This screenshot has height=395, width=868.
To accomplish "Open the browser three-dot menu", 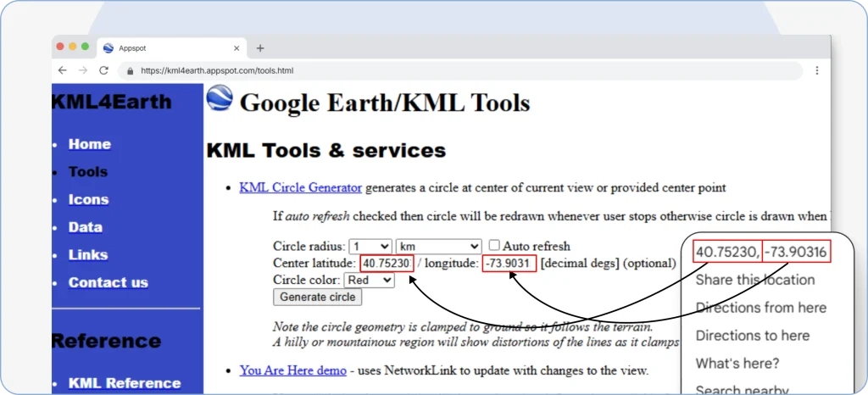I will [x=816, y=70].
